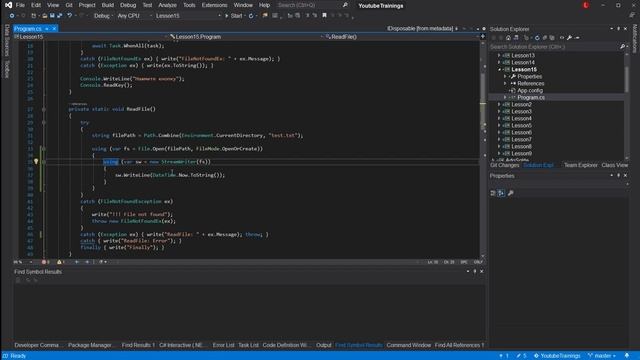This screenshot has width=640, height=360.
Task: Select the Lesson9 project
Action: tap(521, 153)
